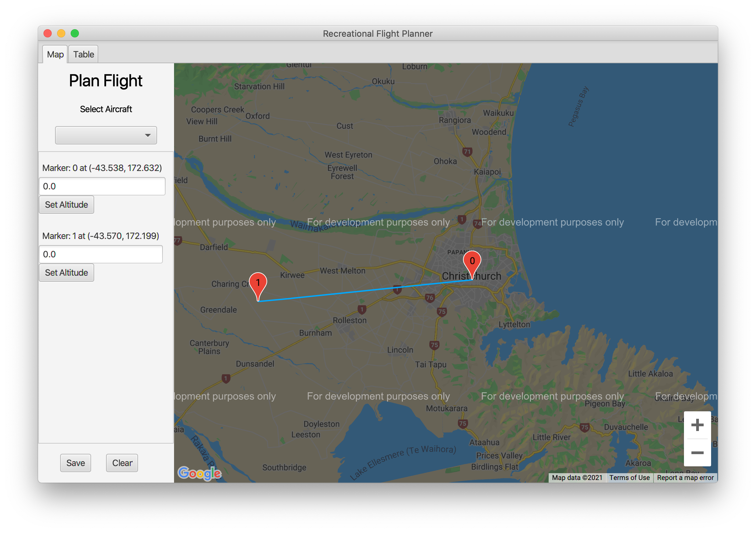The width and height of the screenshot is (756, 533).
Task: Click highway 74 shield north of Christchurch
Action: click(x=477, y=224)
